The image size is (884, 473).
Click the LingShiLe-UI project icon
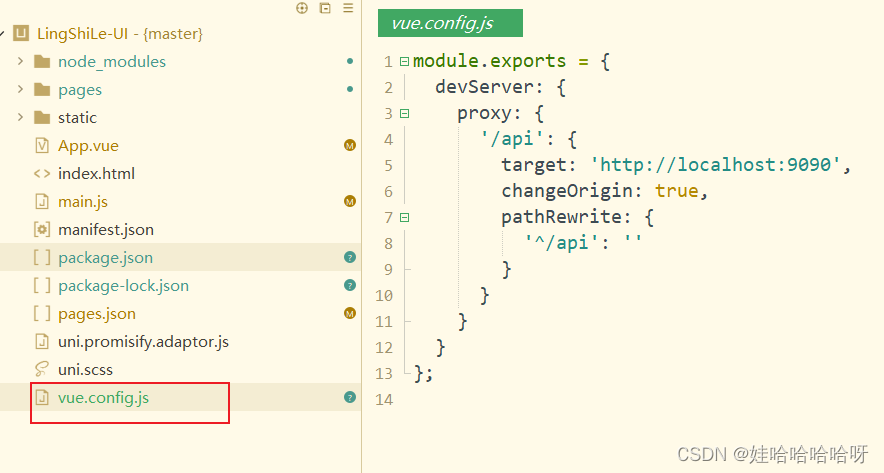tap(21, 33)
